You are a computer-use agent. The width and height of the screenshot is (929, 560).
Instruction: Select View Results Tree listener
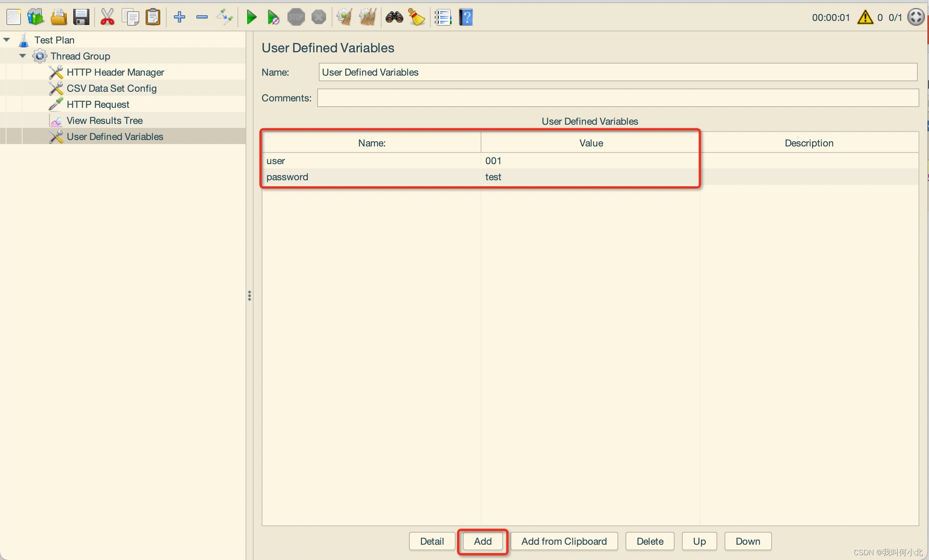pyautogui.click(x=104, y=120)
